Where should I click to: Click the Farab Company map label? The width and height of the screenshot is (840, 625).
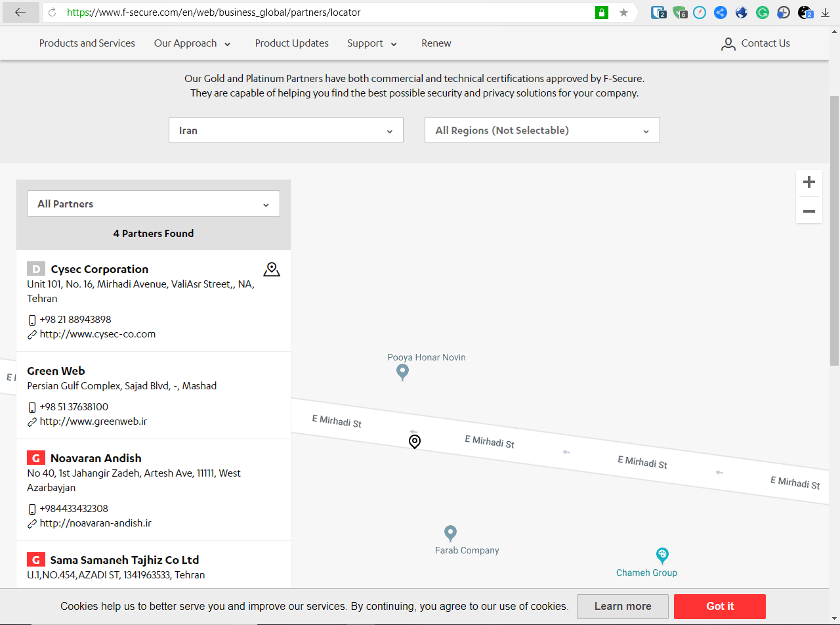click(x=467, y=551)
